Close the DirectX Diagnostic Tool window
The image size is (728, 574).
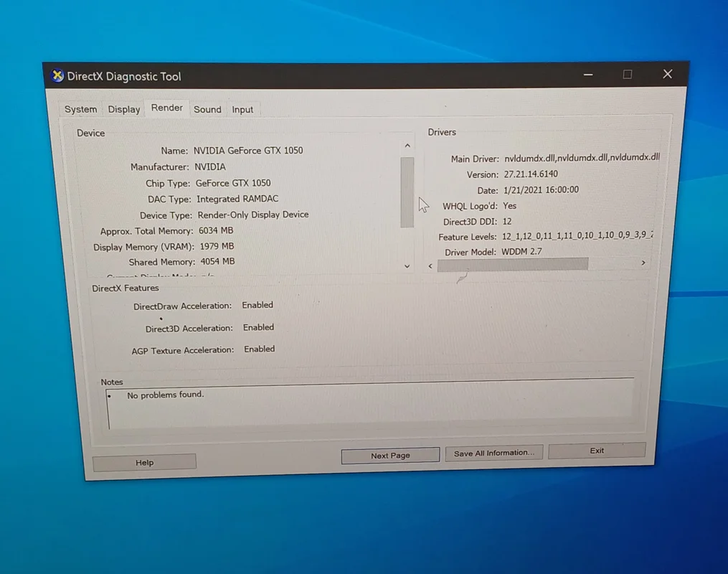click(x=667, y=74)
